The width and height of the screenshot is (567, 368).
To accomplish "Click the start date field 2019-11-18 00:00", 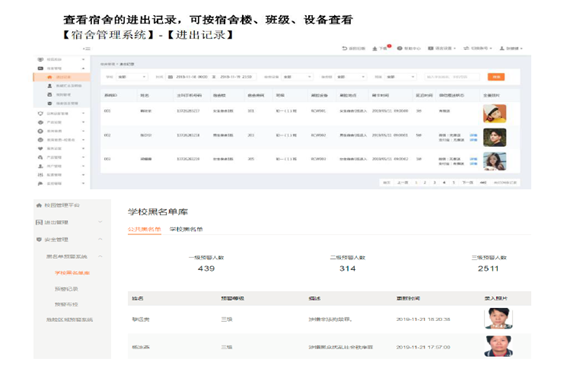I will (x=192, y=77).
